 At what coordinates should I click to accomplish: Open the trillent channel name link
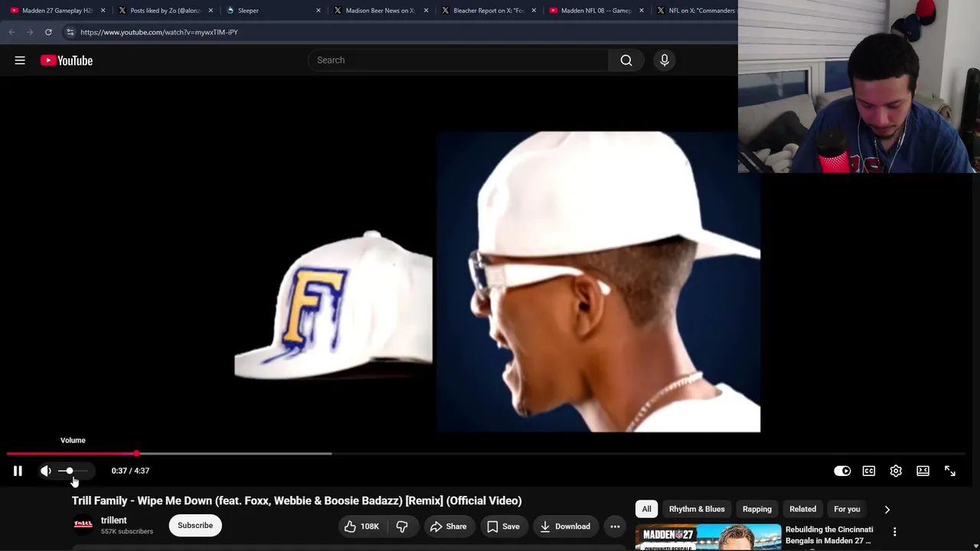click(x=113, y=520)
